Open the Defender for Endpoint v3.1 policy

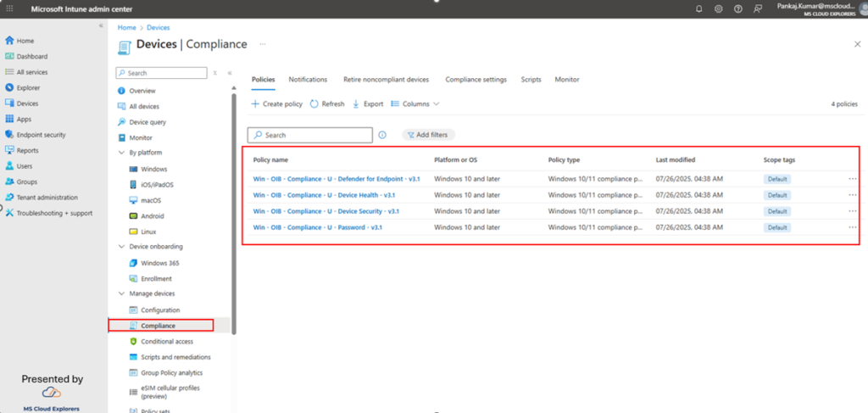[336, 180]
